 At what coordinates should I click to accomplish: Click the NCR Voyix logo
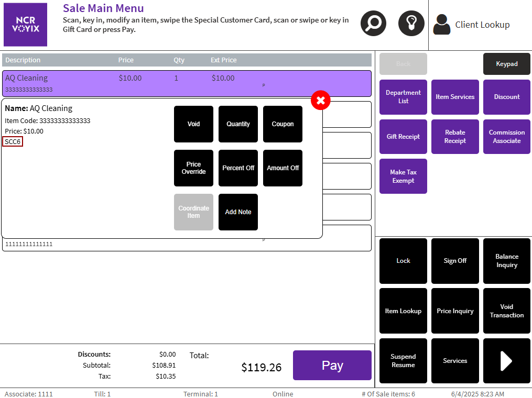pos(25,25)
